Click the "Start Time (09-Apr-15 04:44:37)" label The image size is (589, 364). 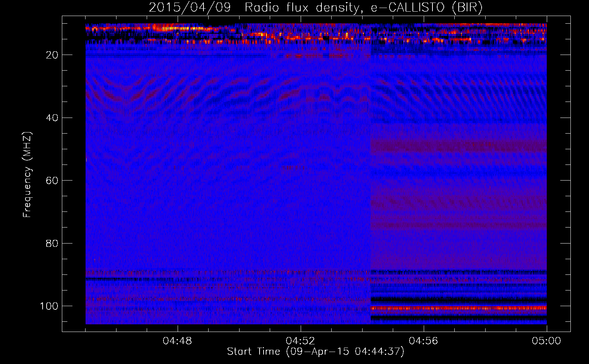pyautogui.click(x=316, y=352)
